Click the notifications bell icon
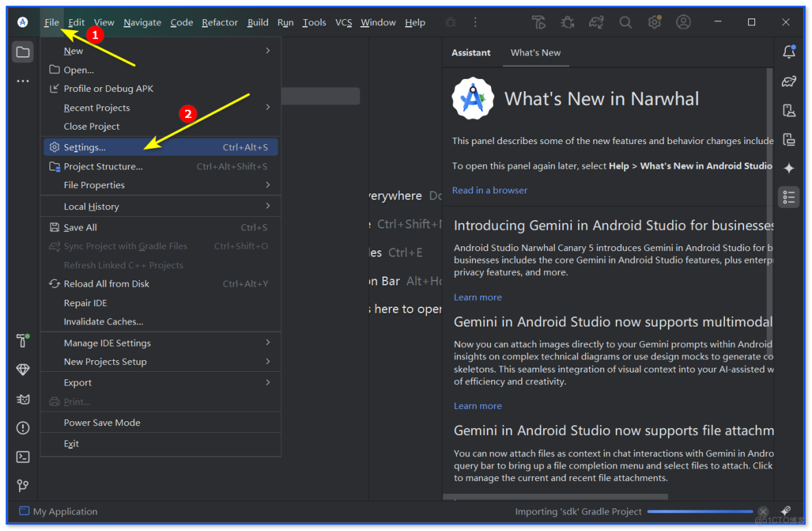The width and height of the screenshot is (812, 531). tap(789, 51)
